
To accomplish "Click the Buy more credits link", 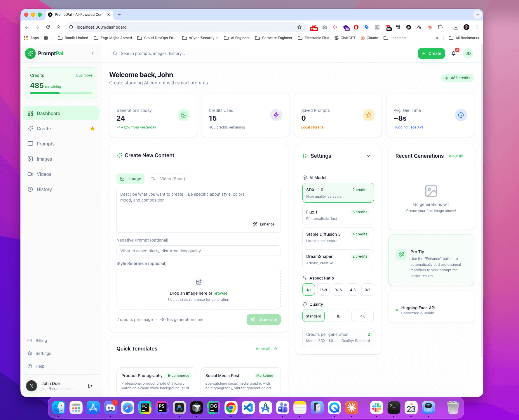I will (x=84, y=75).
